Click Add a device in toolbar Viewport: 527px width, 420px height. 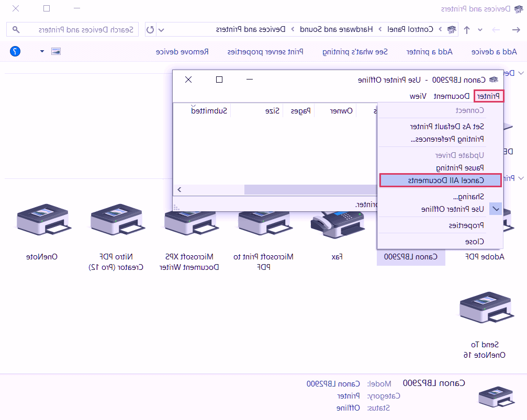tap(494, 52)
